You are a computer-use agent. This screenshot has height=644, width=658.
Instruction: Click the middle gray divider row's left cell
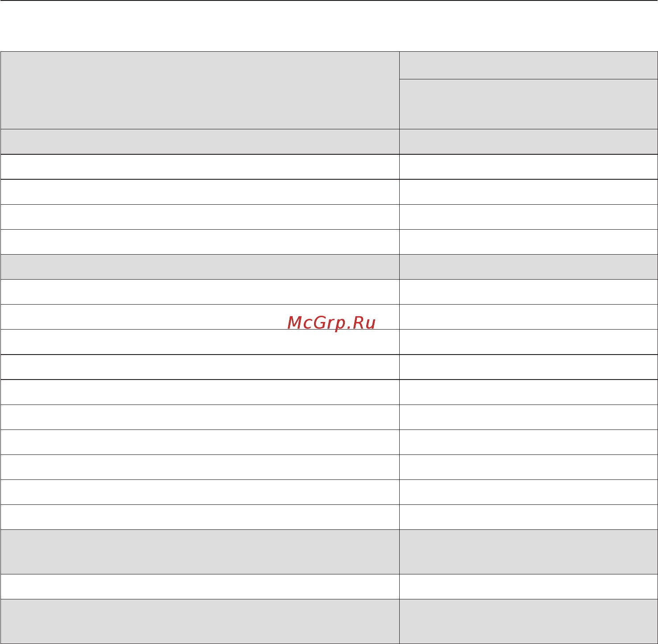point(200,267)
